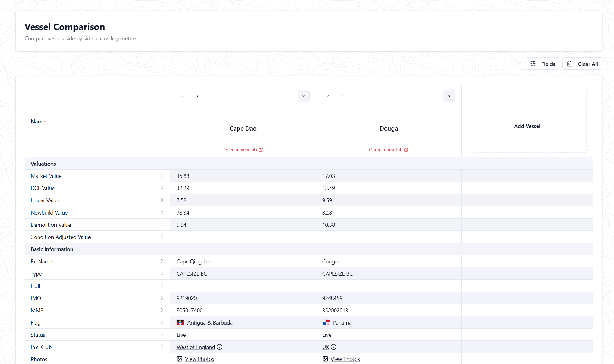614x364 pixels.
Task: Reorder the DCF Value row handle
Action: click(161, 188)
